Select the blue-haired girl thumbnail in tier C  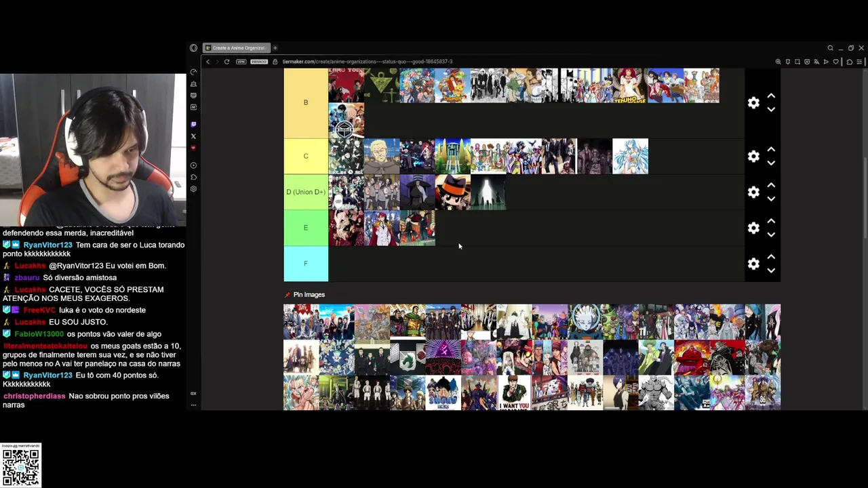tap(630, 156)
